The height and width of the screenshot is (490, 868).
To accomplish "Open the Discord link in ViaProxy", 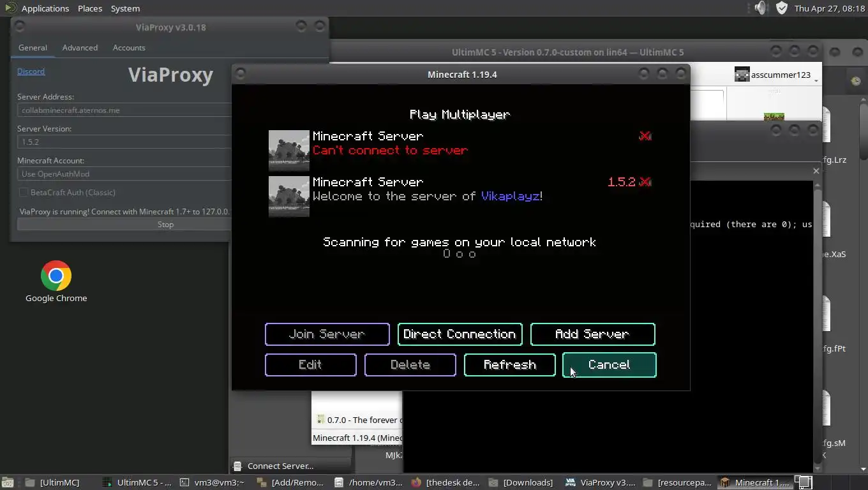I will pyautogui.click(x=31, y=71).
